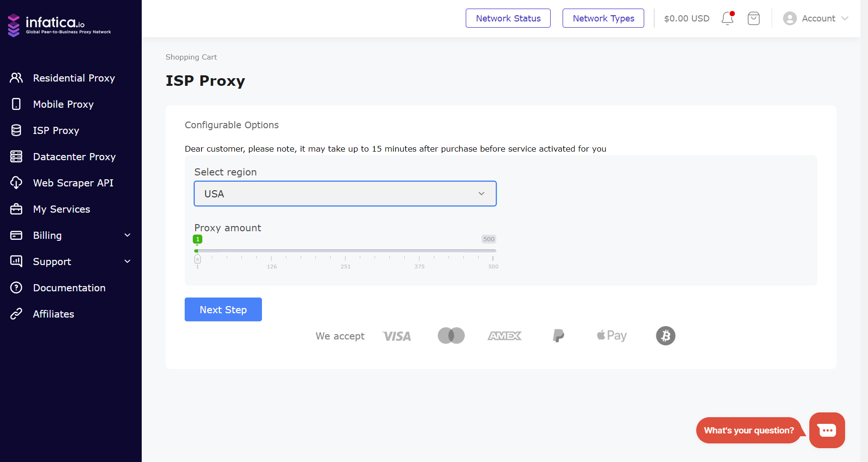Image resolution: width=868 pixels, height=462 pixels.
Task: Click the Affiliates link icon
Action: 16,314
